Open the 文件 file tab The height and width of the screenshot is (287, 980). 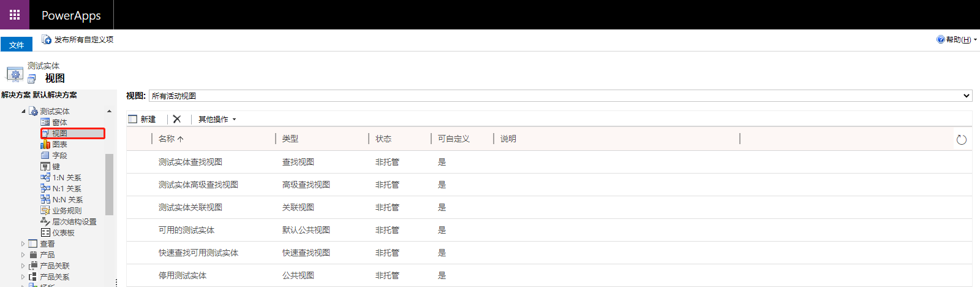(17, 45)
